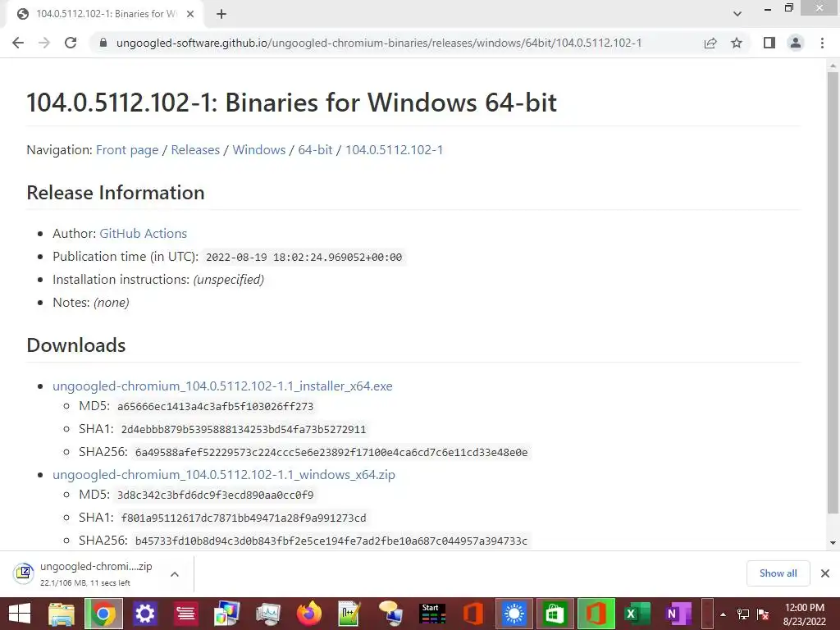View site information via padlock icon
The image size is (840, 630).
point(103,43)
